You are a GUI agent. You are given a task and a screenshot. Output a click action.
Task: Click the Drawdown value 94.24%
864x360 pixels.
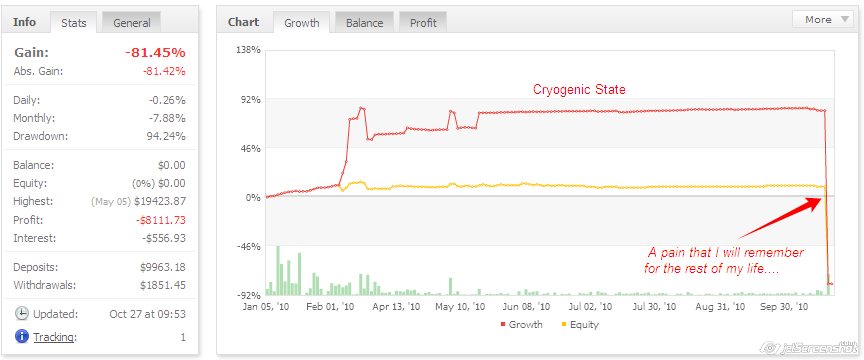(166, 136)
